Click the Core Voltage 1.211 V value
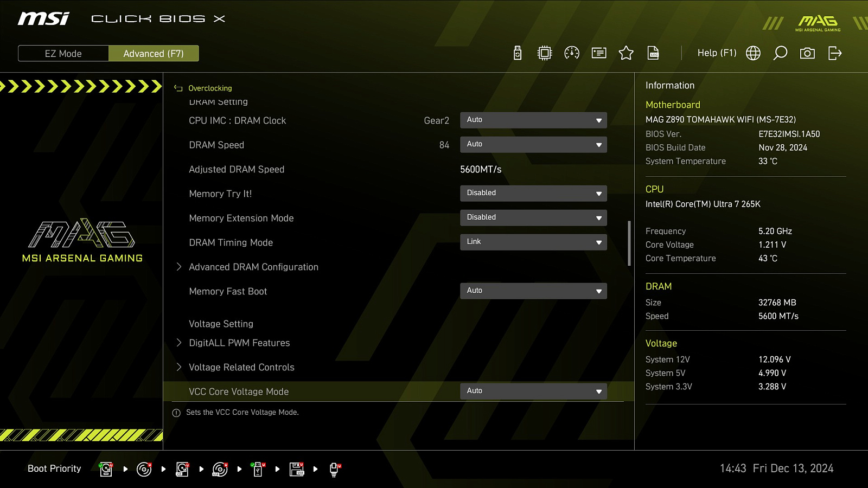Image resolution: width=868 pixels, height=488 pixels. click(772, 245)
